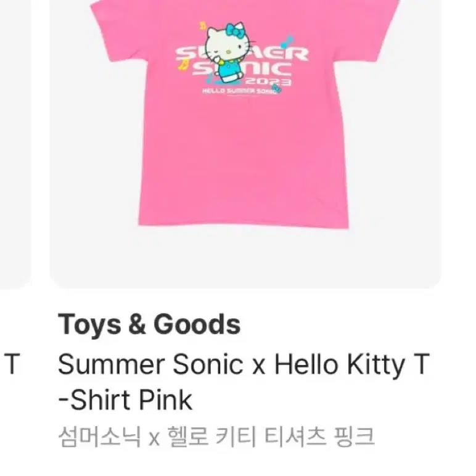
Task: Tap the 2023 text on the shirt
Action: coord(268,82)
